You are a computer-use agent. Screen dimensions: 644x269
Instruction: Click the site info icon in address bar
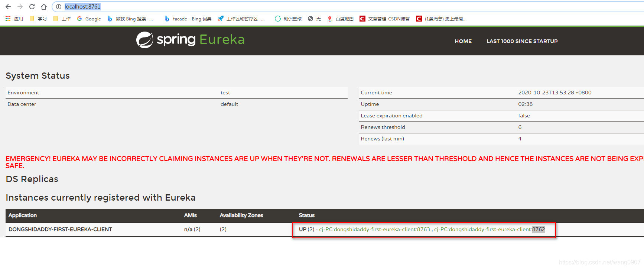click(x=59, y=7)
